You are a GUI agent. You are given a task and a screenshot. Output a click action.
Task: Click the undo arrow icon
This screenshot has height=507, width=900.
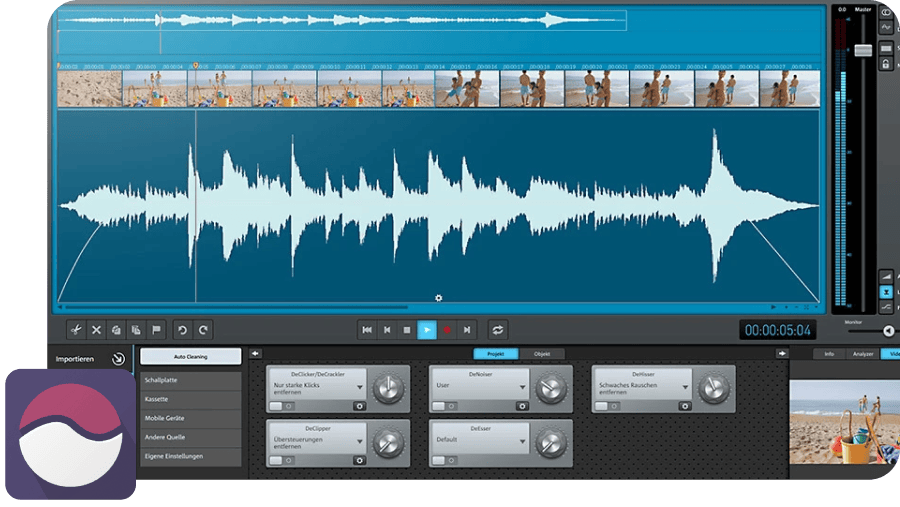(x=182, y=330)
